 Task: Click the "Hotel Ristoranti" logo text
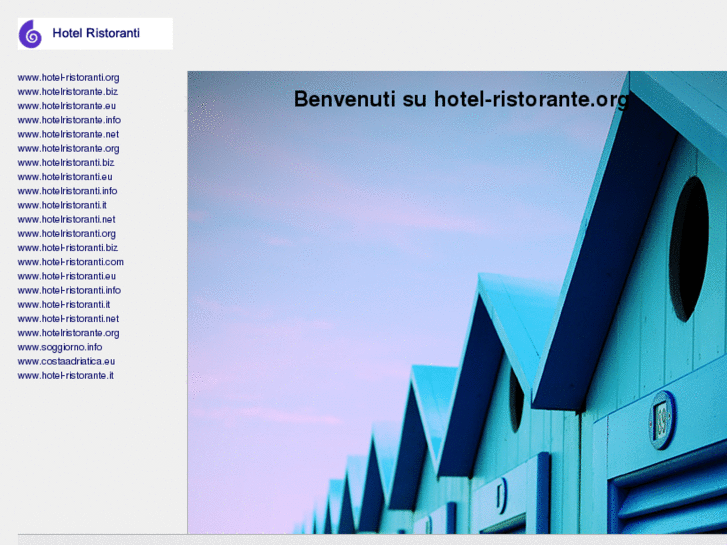point(96,33)
